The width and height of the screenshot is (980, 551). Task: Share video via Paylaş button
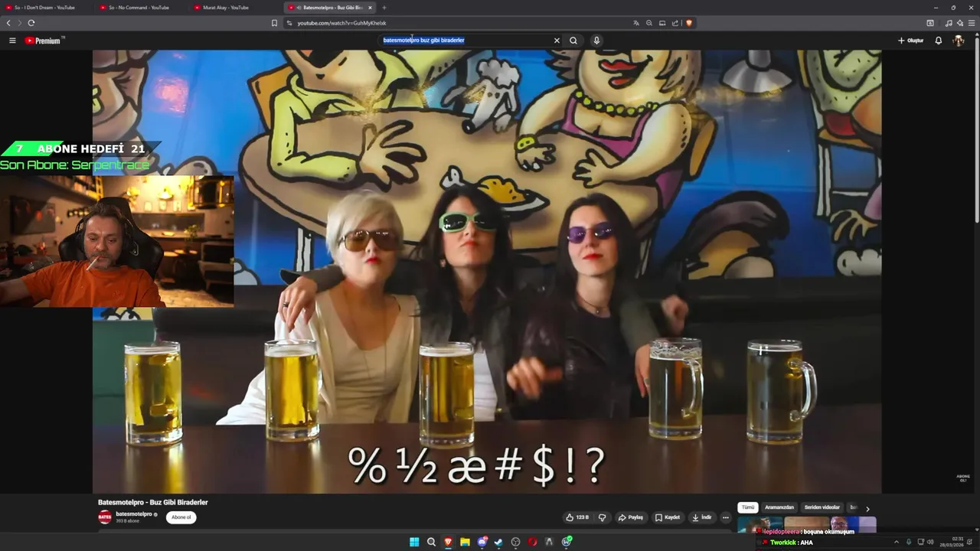(631, 517)
